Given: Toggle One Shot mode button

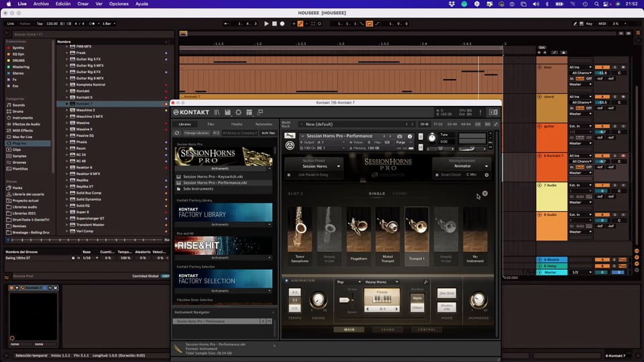Looking at the screenshot, I should coord(447,293).
